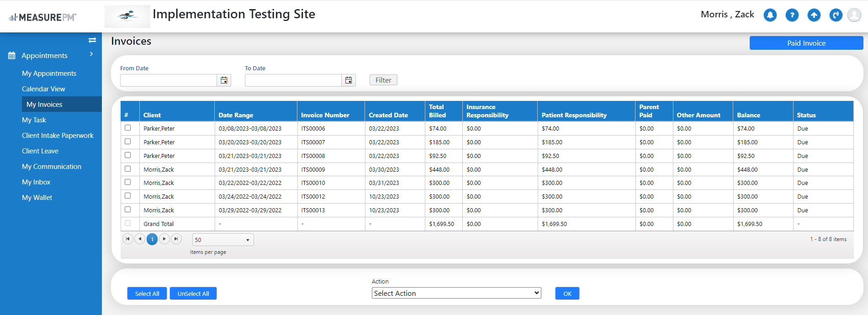Open Client Leave in the sidebar
Image resolution: width=868 pixels, height=315 pixels.
pos(40,151)
